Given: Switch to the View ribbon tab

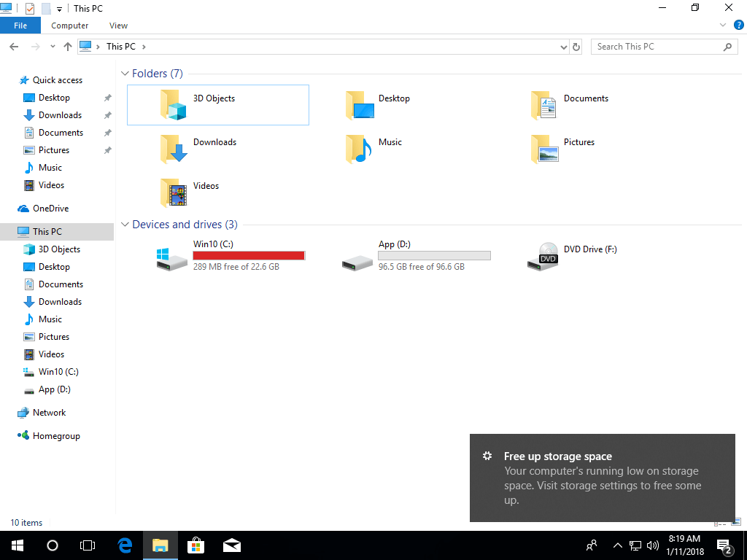Looking at the screenshot, I should coord(118,26).
